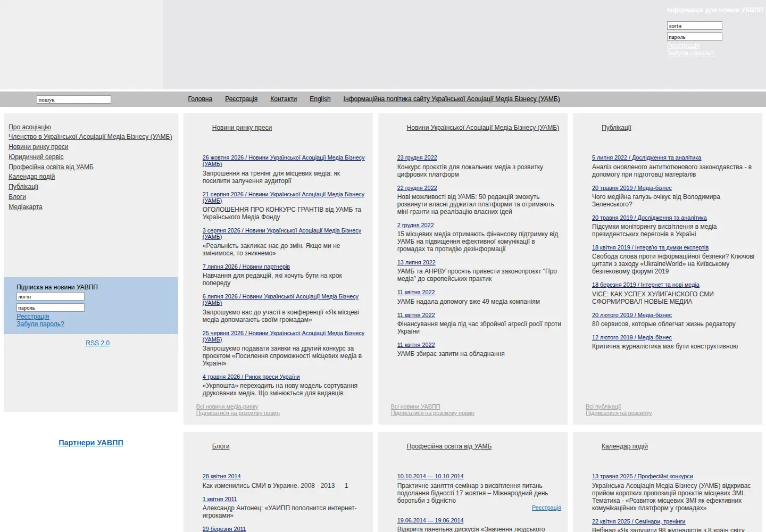Image resolution: width=766 pixels, height=532 pixels.
Task: Open the 23 грудня 2022 news date
Action: (417, 157)
